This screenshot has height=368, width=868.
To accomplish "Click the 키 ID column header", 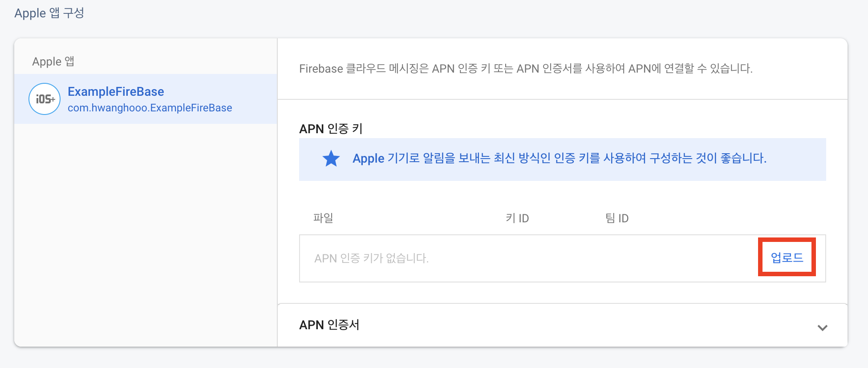I will click(x=517, y=218).
